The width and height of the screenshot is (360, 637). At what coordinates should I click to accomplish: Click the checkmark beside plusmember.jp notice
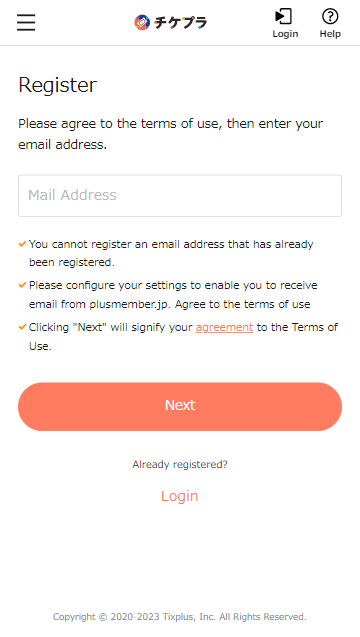[x=22, y=285]
